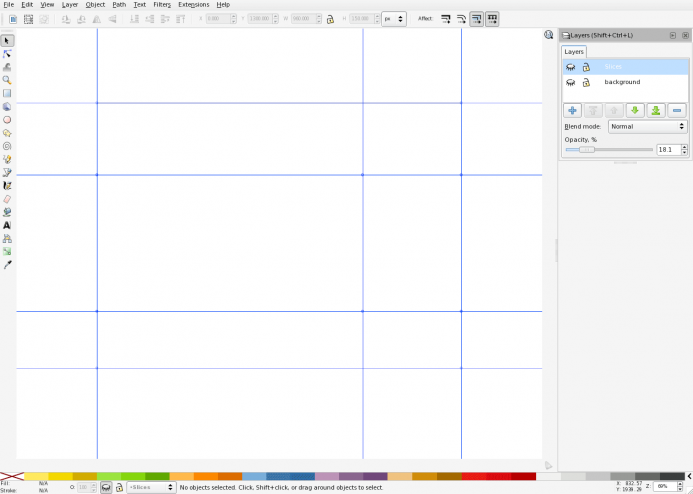Viewport: 693px width, 494px height.
Task: Open the Filters menu
Action: (x=162, y=4)
